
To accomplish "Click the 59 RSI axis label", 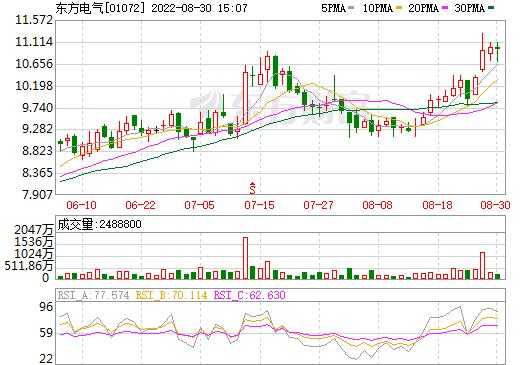I will coord(46,333).
